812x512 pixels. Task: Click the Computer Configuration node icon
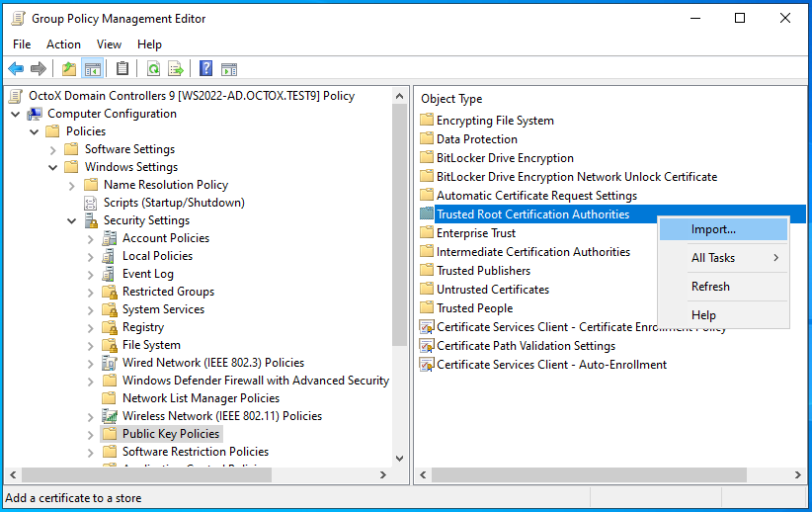pyautogui.click(x=35, y=114)
